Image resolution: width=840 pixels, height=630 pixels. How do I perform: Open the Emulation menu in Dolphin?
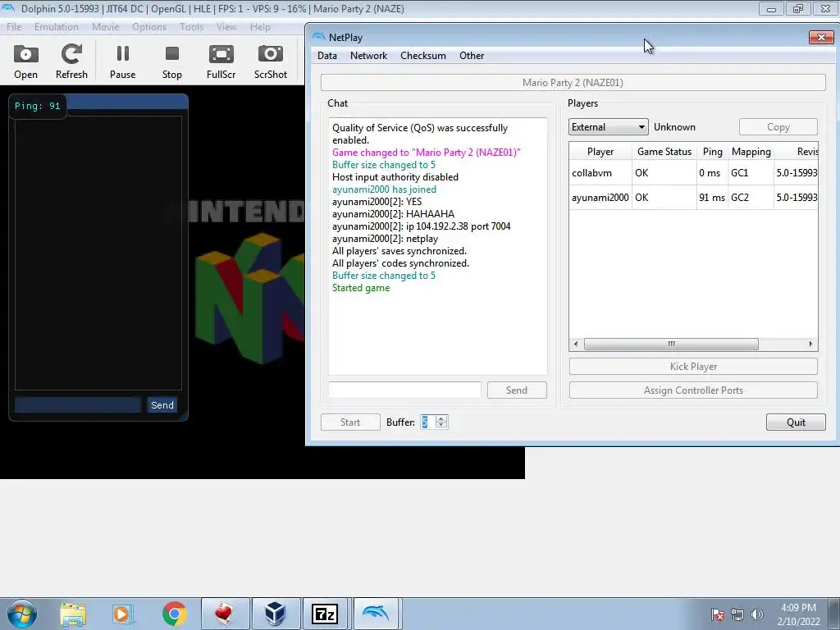pyautogui.click(x=57, y=27)
